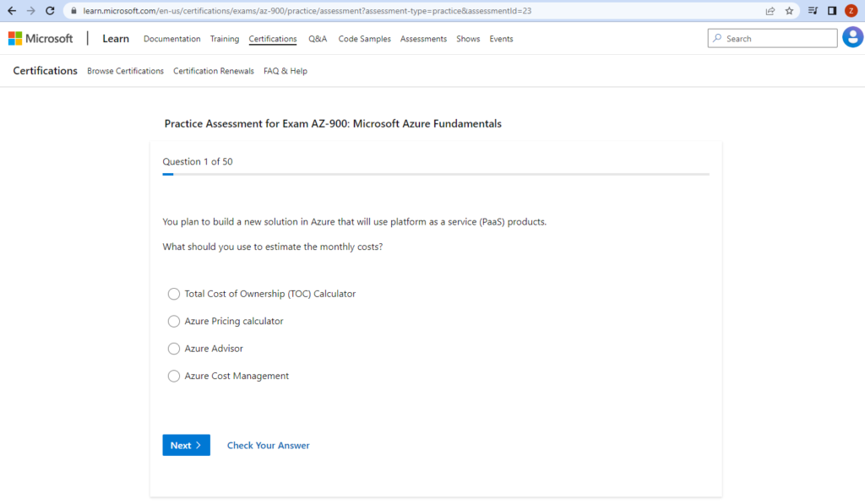Open the Certifications menu
Image resolution: width=865 pixels, height=504 pixels.
pyautogui.click(x=273, y=39)
